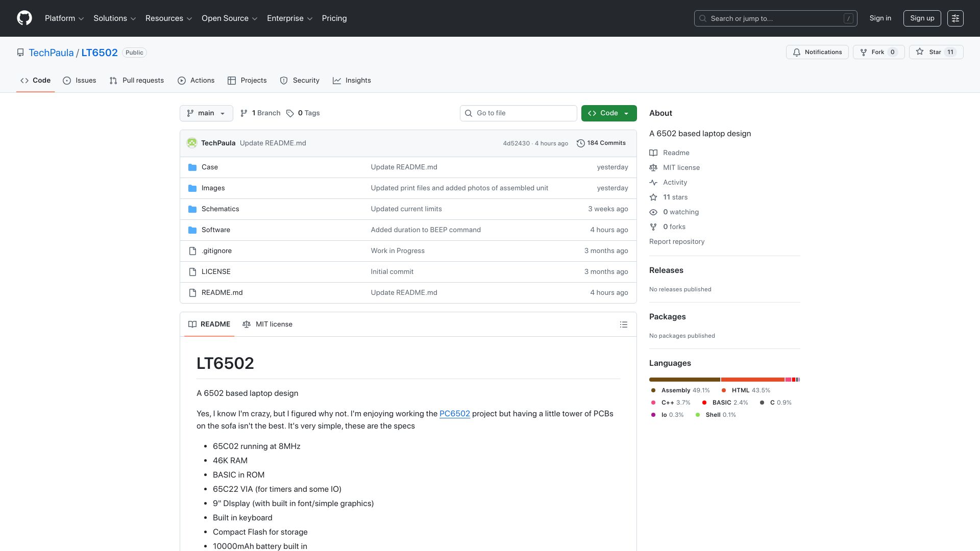
Task: Click the TechPaula avatar in the commit row
Action: (192, 143)
